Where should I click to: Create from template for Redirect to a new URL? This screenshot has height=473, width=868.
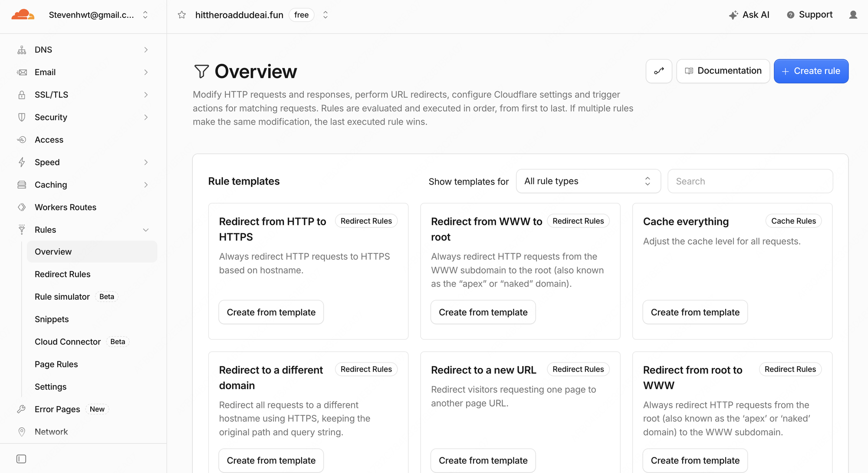[x=483, y=460]
